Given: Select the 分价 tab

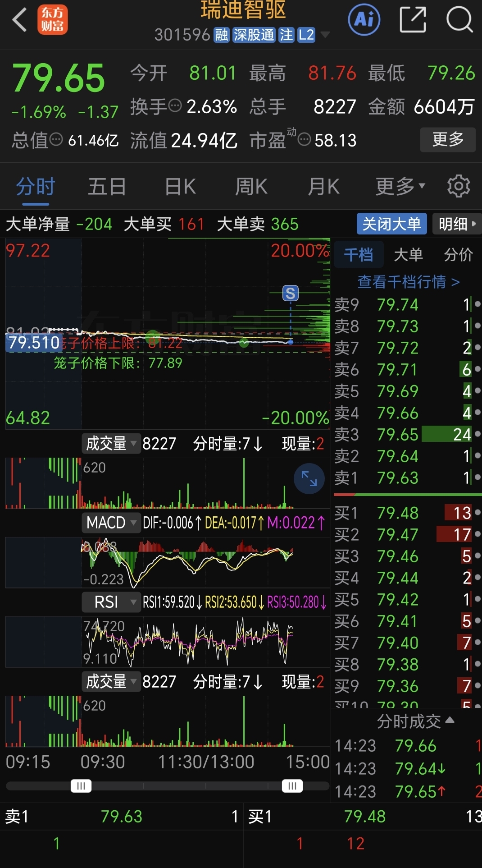Looking at the screenshot, I should pyautogui.click(x=458, y=255).
